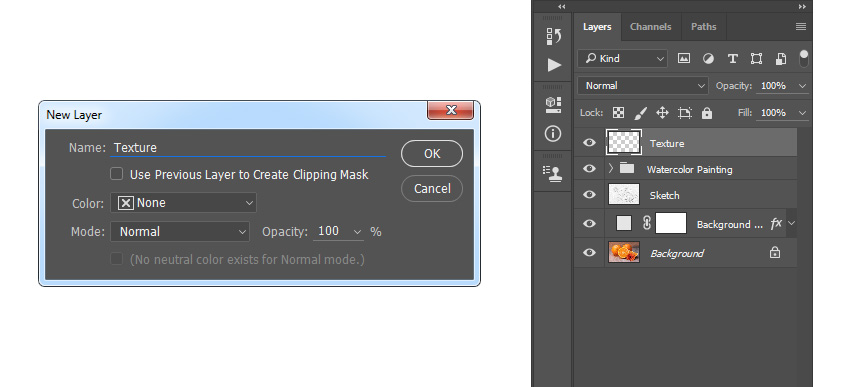Enable Use Previous Layer to Create Clipping Mask
This screenshot has height=387, width=850.
(x=117, y=174)
